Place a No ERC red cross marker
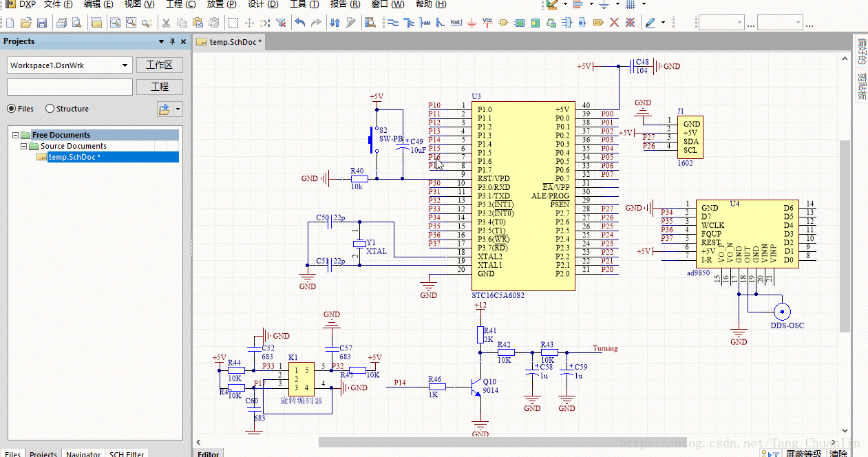 614,23
